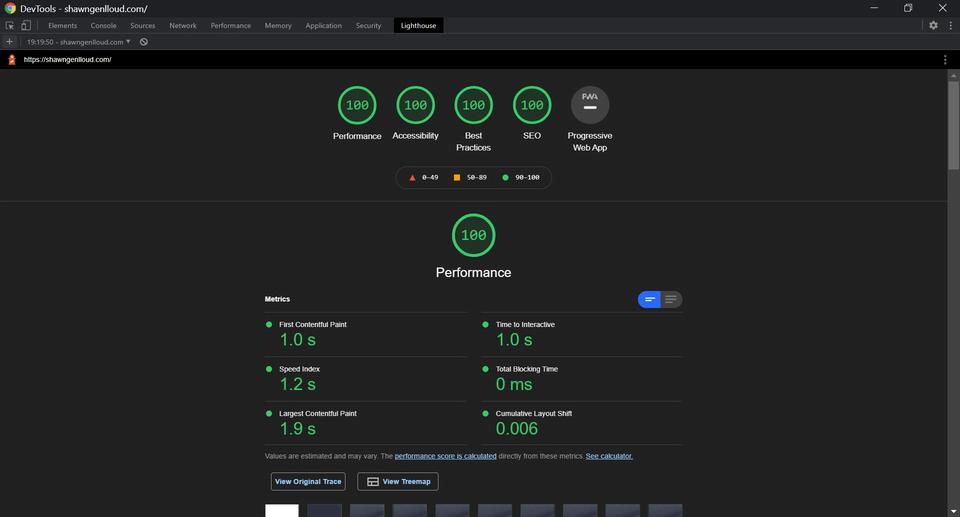
Task: Switch to the Network tab
Action: click(x=182, y=26)
